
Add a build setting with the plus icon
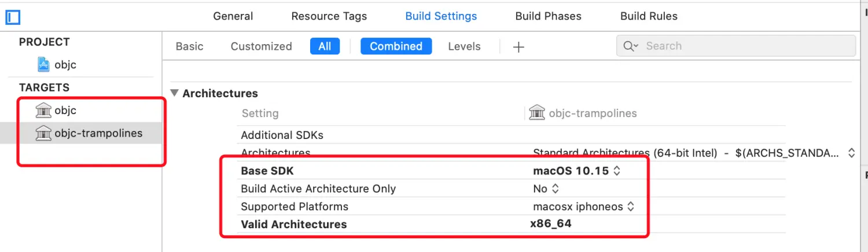coord(518,47)
